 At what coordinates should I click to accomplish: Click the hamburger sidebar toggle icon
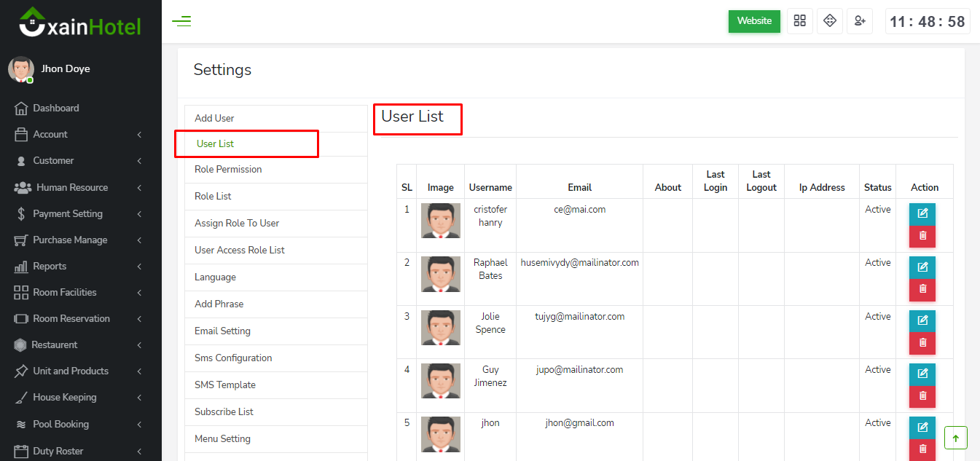(181, 21)
